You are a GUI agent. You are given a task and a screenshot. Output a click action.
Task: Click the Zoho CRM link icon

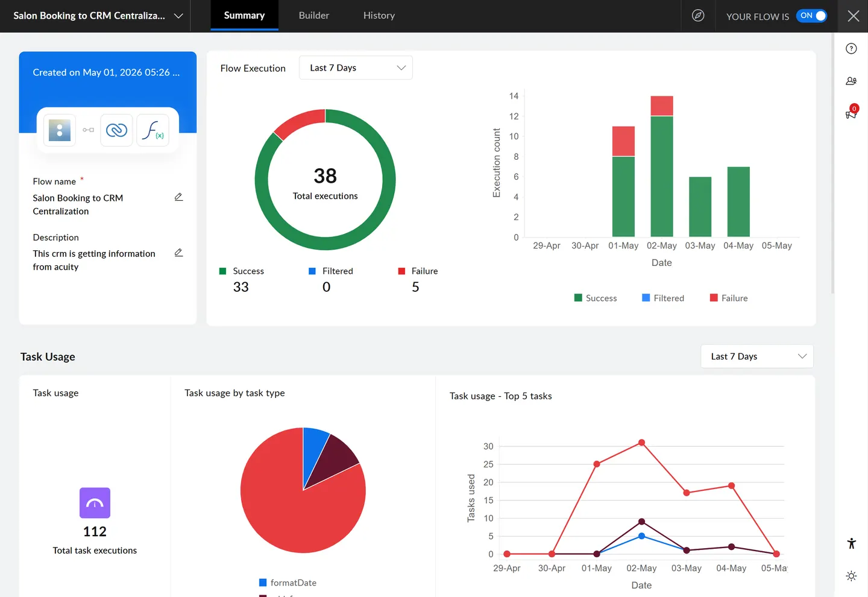point(116,130)
